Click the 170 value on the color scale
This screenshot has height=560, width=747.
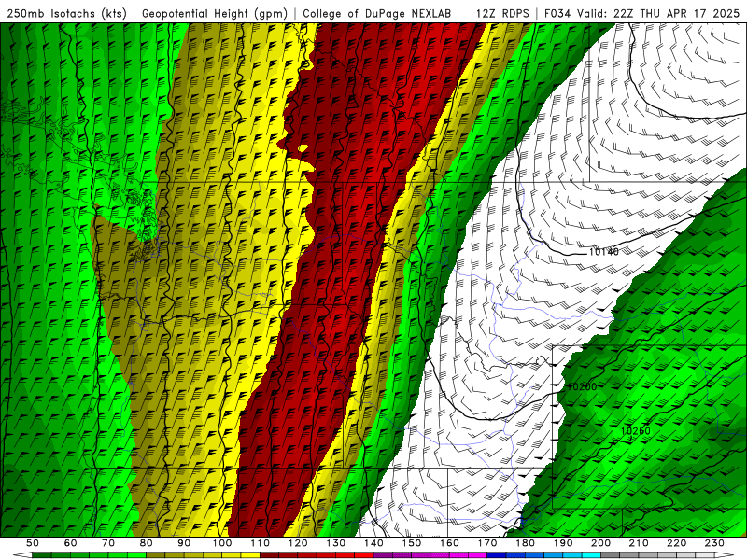point(487,543)
